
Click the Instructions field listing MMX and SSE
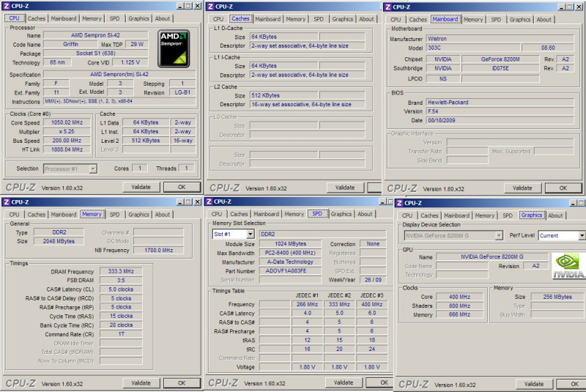119,101
